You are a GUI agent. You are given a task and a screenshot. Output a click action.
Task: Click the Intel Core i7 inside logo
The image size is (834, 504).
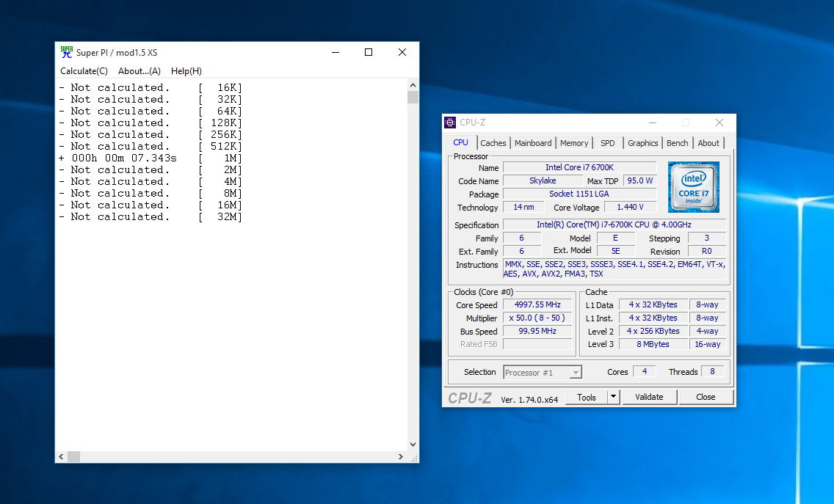tap(694, 187)
